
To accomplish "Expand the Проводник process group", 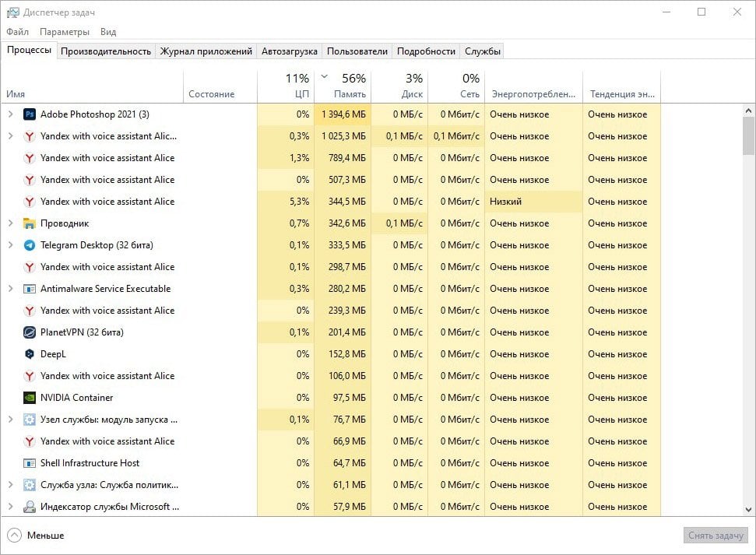I will (10, 223).
